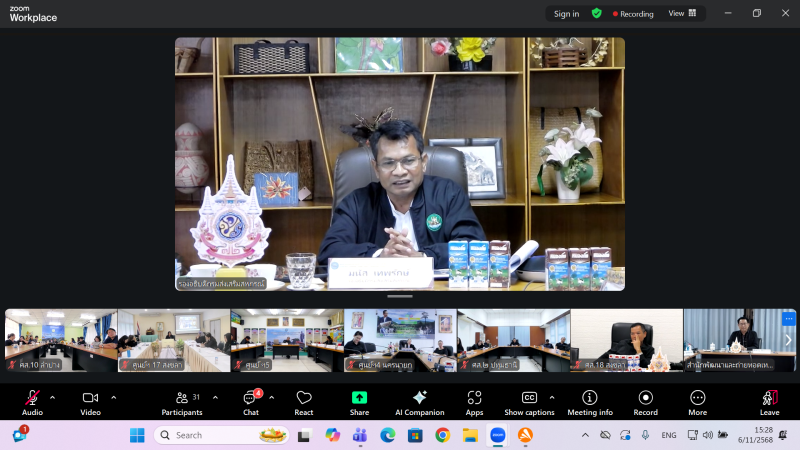
Task: Start screen Share with green icon
Action: tap(359, 401)
